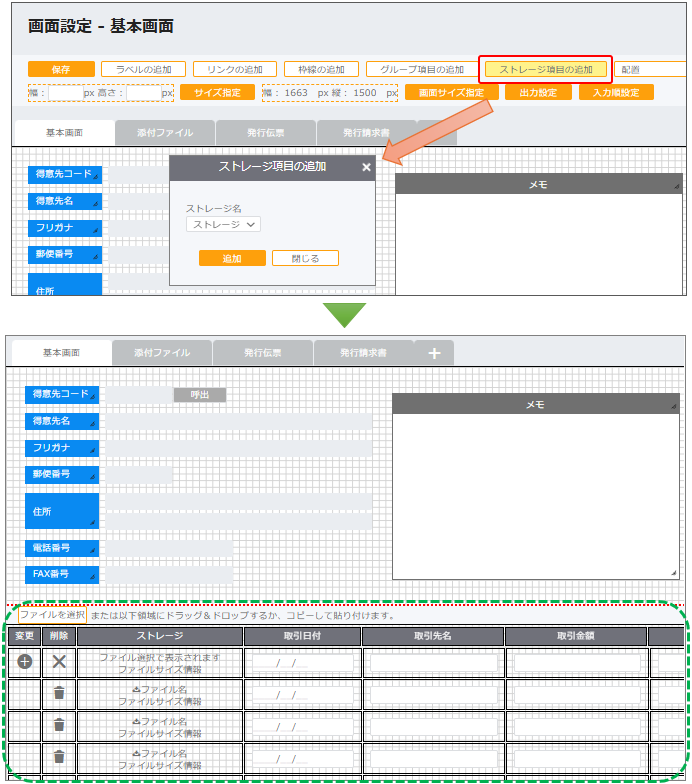Switch to the 添付ファイル tab in the lower screen

click(160, 353)
